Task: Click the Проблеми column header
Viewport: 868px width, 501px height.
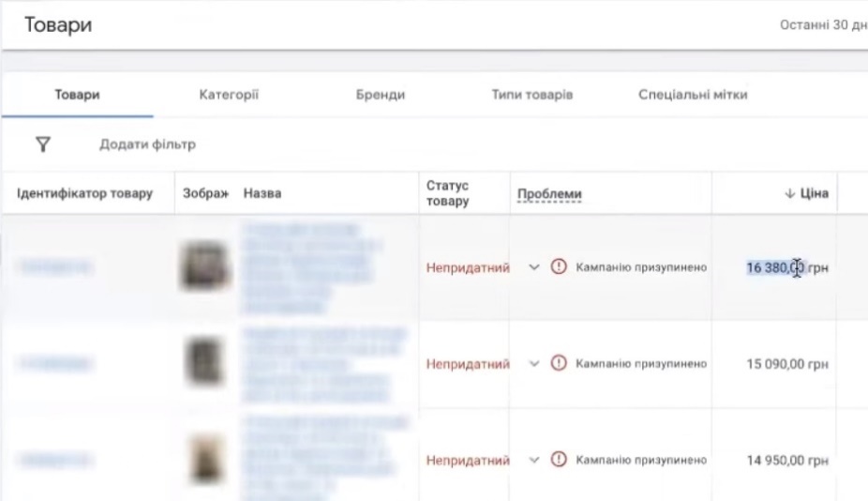Action: pos(549,194)
